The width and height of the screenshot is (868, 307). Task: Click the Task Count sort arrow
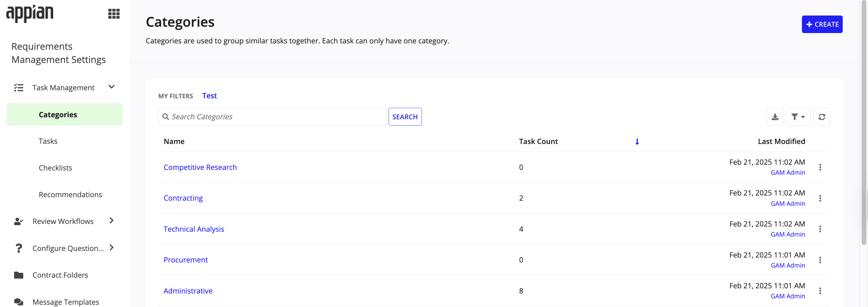(x=637, y=142)
